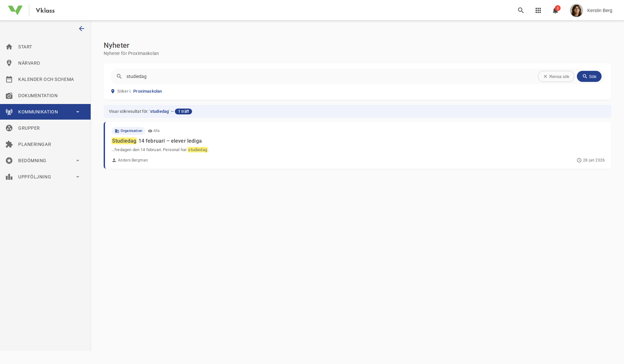Expand the Uppföljning submenu

(77, 176)
